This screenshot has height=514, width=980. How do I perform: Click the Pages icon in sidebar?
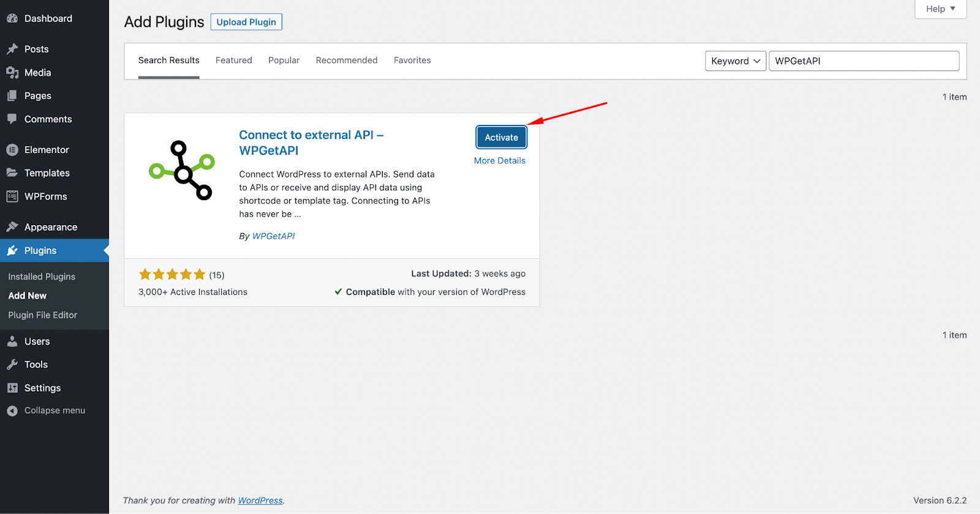12,95
